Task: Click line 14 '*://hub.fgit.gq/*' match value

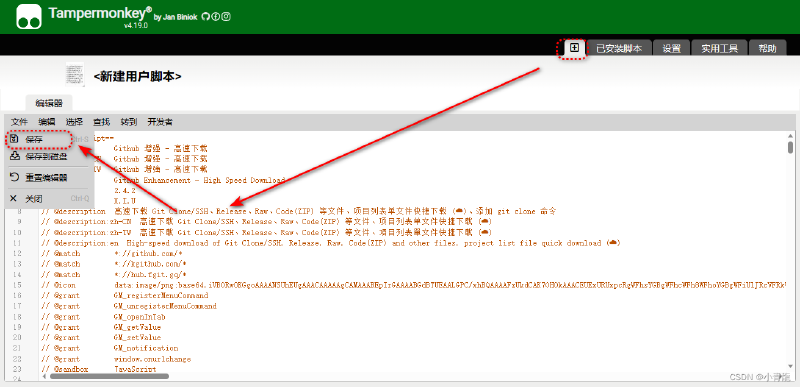Action: point(150,274)
